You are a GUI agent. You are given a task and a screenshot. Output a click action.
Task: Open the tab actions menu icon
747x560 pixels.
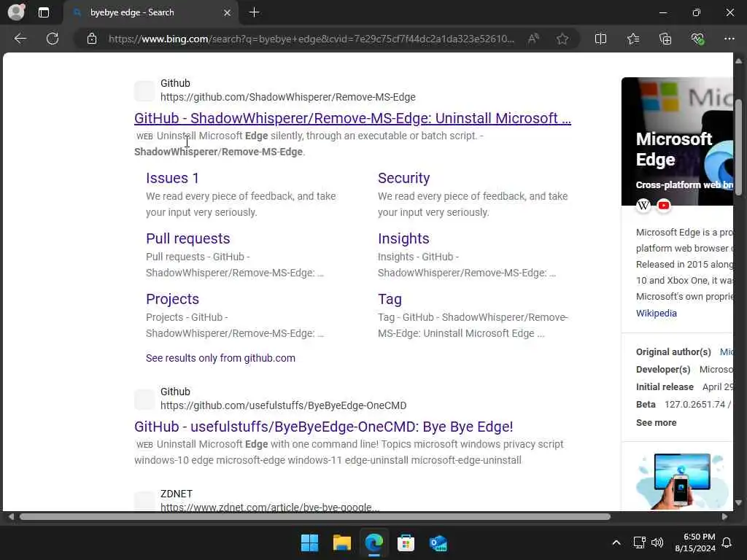(43, 12)
